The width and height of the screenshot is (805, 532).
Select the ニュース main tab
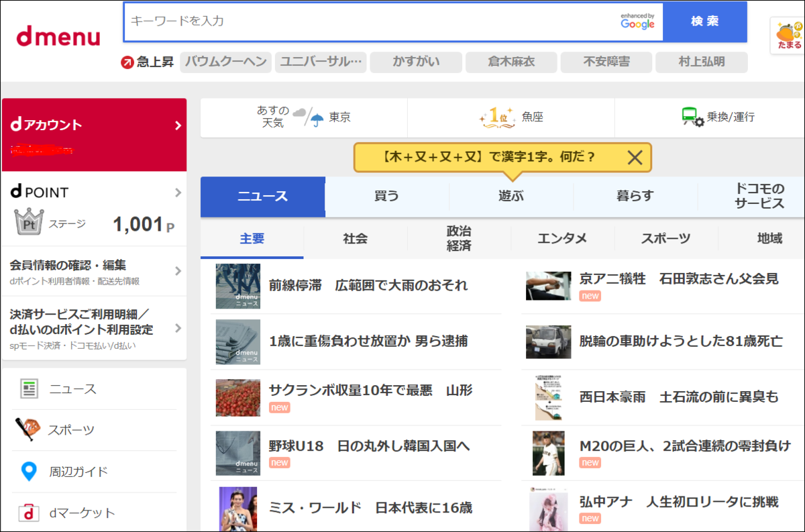pos(263,197)
